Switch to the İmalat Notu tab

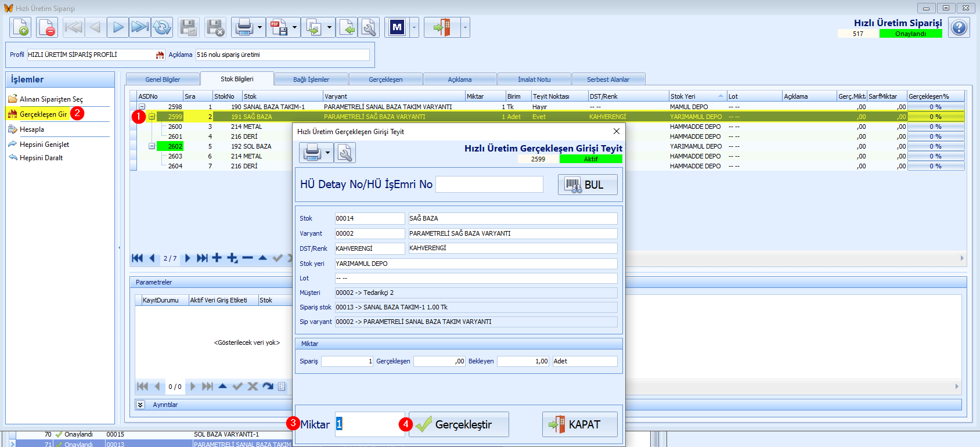click(x=534, y=80)
